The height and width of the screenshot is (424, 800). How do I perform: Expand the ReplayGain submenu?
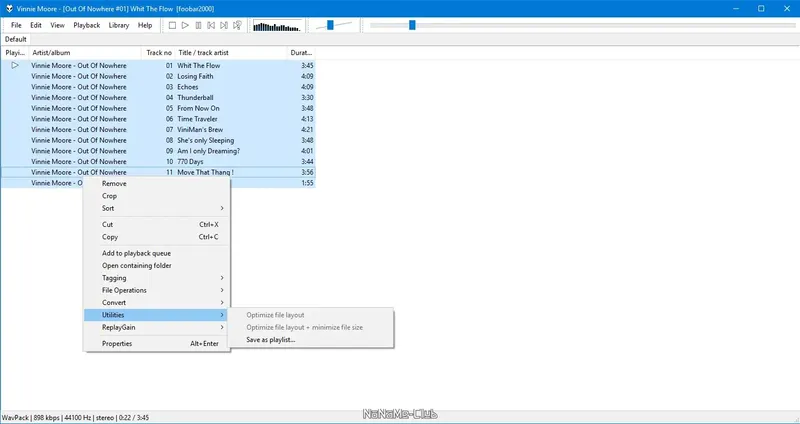(x=157, y=328)
